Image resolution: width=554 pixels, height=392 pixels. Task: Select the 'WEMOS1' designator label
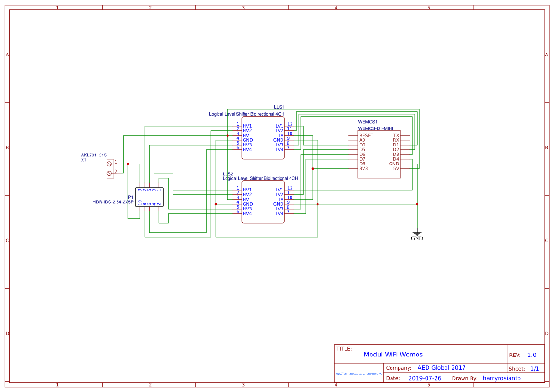pos(368,122)
